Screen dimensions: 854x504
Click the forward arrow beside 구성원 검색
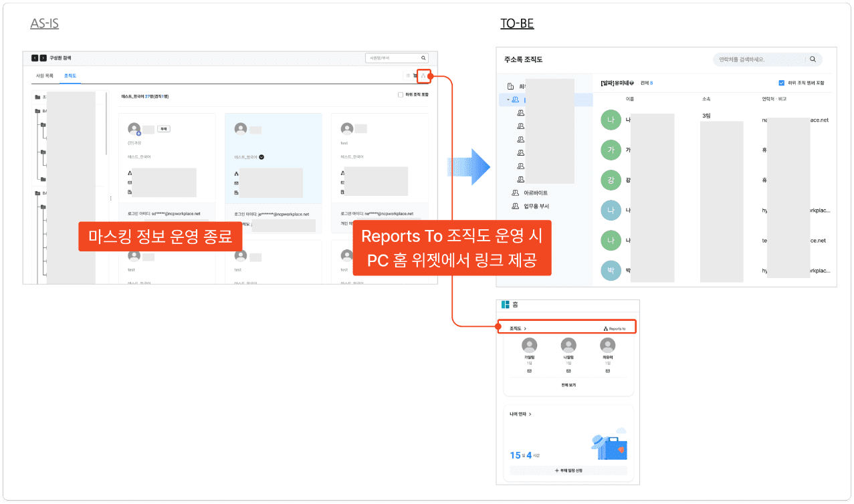click(x=43, y=58)
